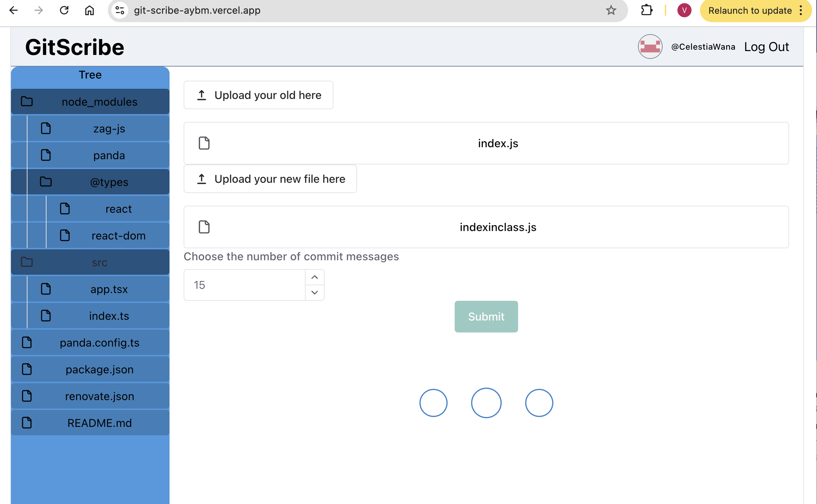Bookmark the page with the star icon
This screenshot has width=817, height=504.
coord(611,11)
